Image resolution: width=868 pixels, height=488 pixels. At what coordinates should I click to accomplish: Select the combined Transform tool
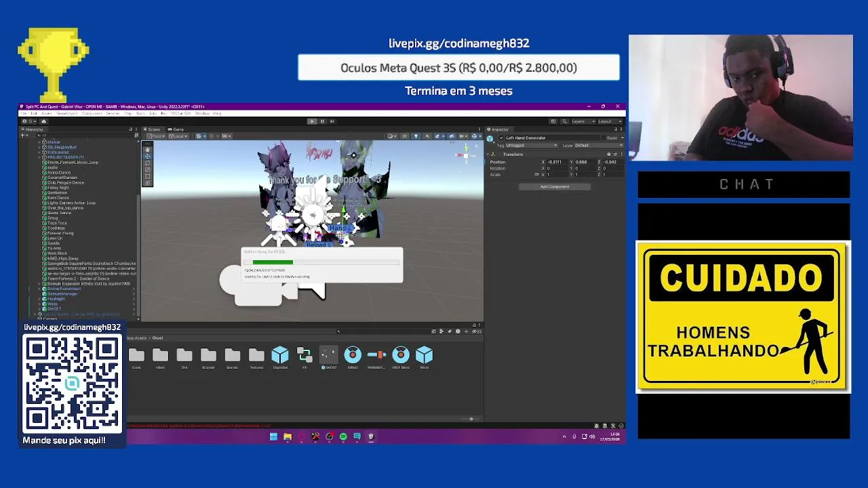pyautogui.click(x=147, y=183)
